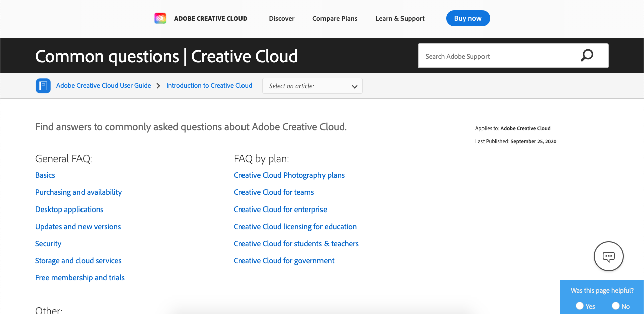Click the General FAQ: heading
Viewport: 644px width, 314px height.
click(64, 159)
